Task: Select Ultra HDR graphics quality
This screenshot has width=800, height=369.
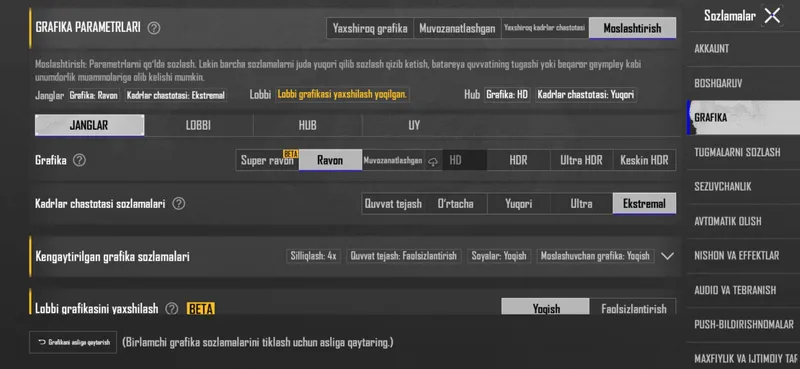Action: [x=581, y=160]
